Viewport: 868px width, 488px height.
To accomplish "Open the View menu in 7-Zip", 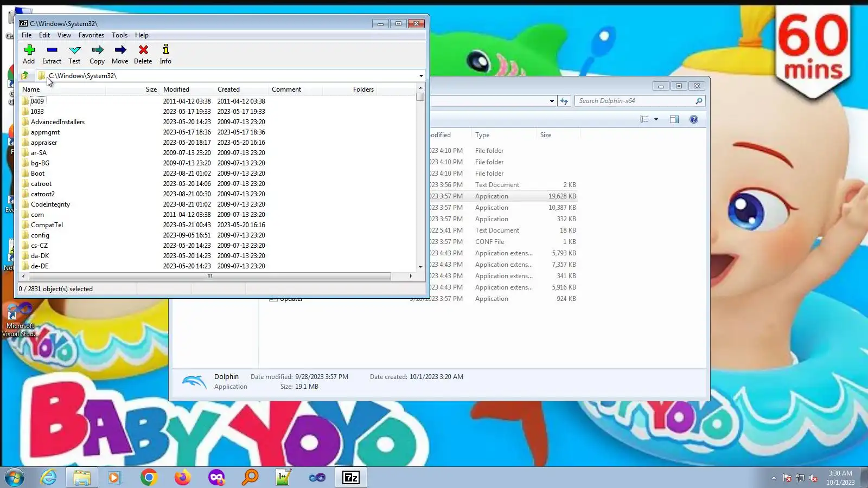I will pos(64,35).
